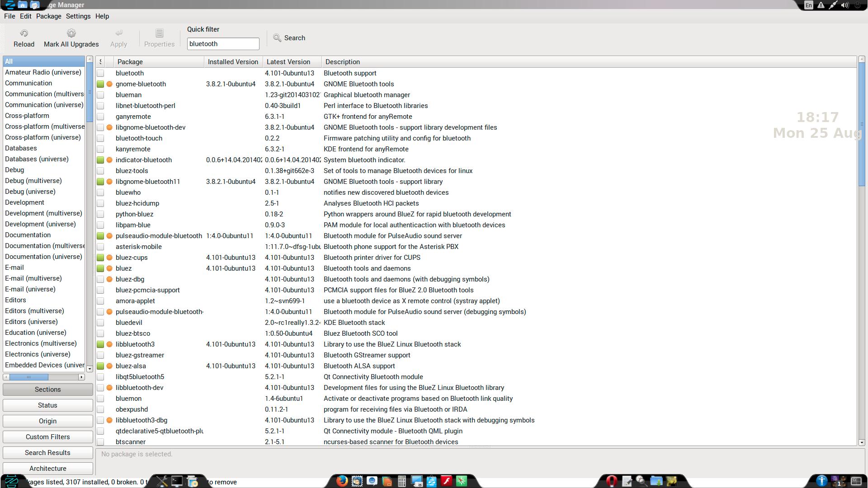Screen dimensions: 868x488
Task: Click the volume icon in system tray
Action: [844, 5]
